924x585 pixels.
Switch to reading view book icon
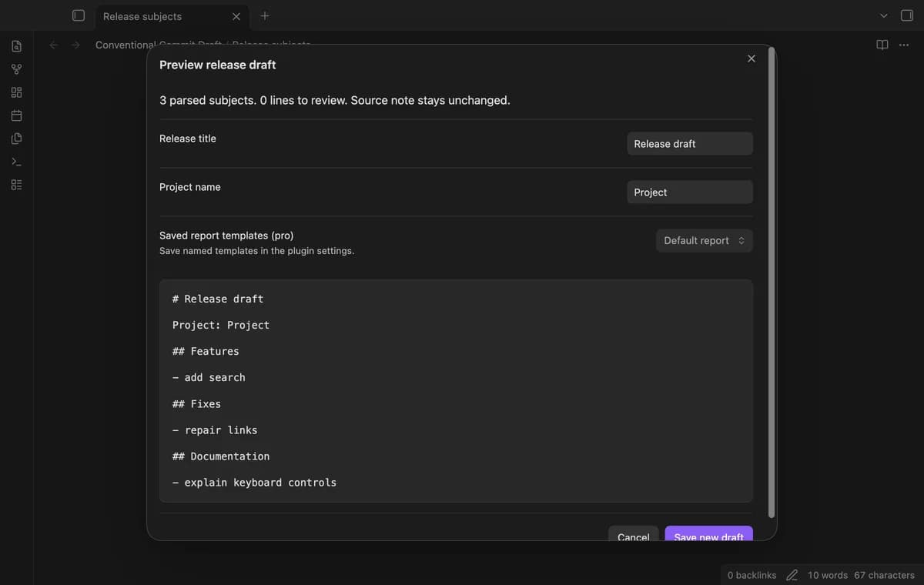(882, 45)
